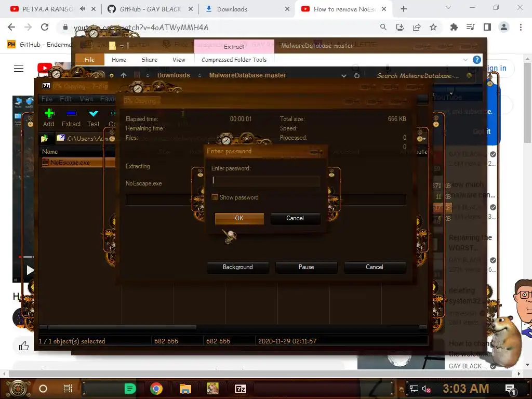Image resolution: width=532 pixels, height=399 pixels.
Task: Open the Explorer address history dropdown
Action: click(x=344, y=76)
